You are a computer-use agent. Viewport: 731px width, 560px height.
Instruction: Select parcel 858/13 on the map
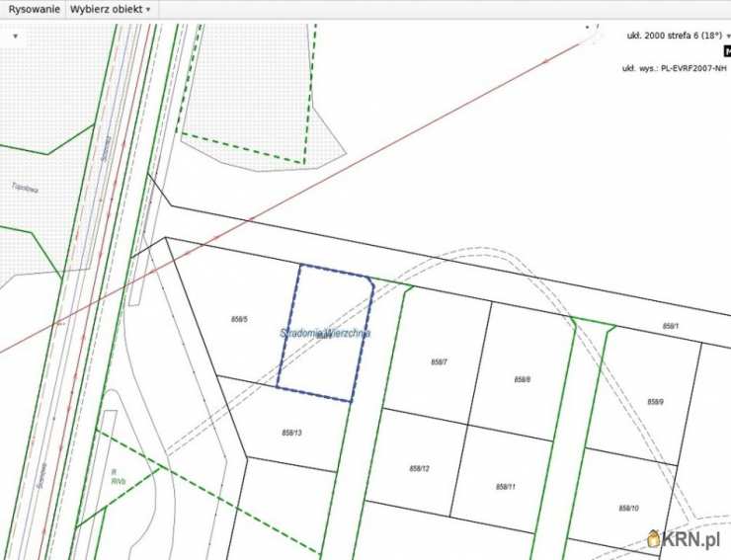[x=291, y=433]
